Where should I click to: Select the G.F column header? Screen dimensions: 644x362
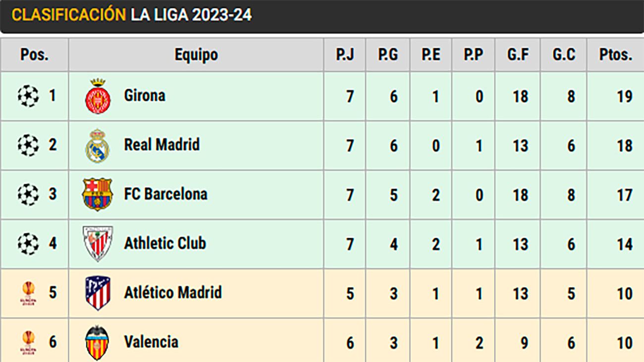point(518,54)
